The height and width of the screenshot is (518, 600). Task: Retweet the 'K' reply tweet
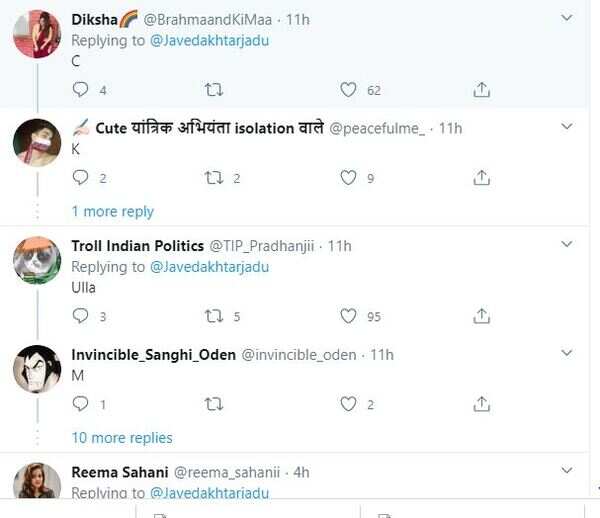tap(213, 178)
